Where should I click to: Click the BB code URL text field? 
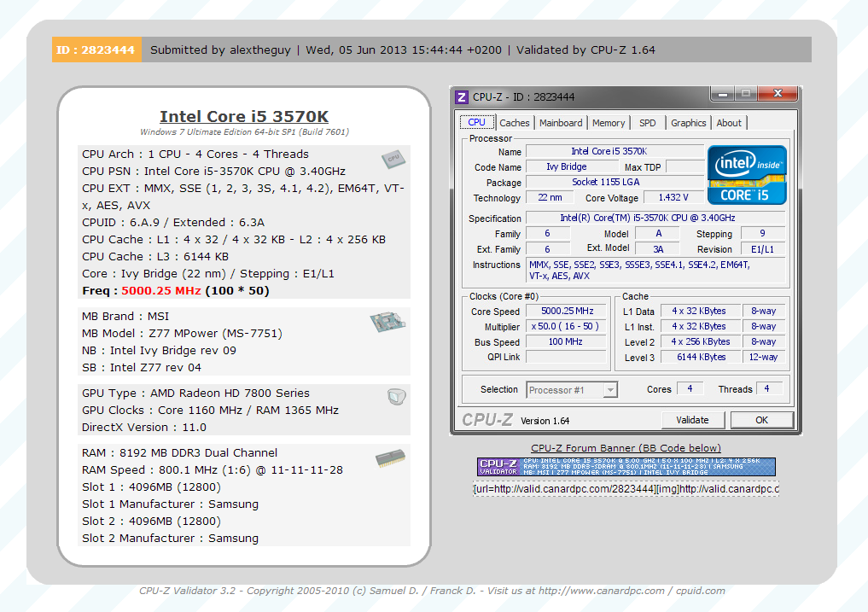coord(626,489)
